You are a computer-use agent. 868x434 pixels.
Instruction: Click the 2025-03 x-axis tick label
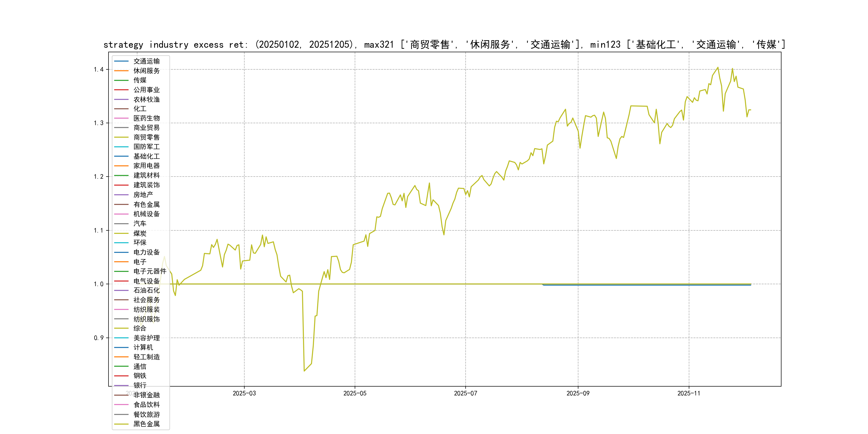tap(244, 393)
